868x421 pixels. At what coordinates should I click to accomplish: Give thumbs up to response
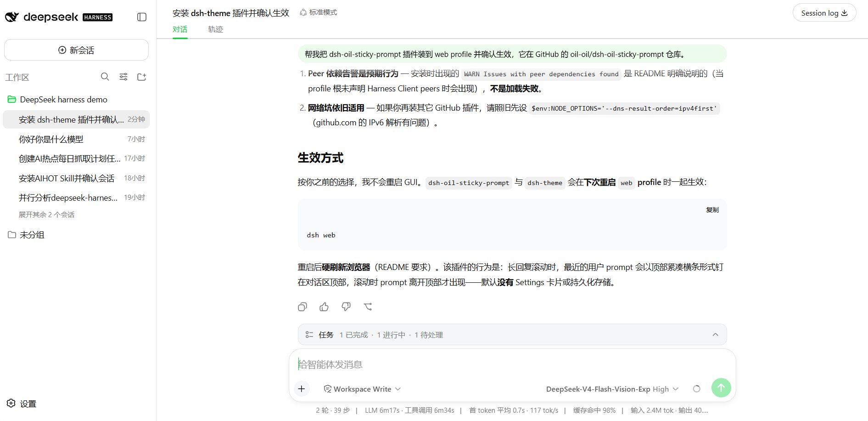324,307
